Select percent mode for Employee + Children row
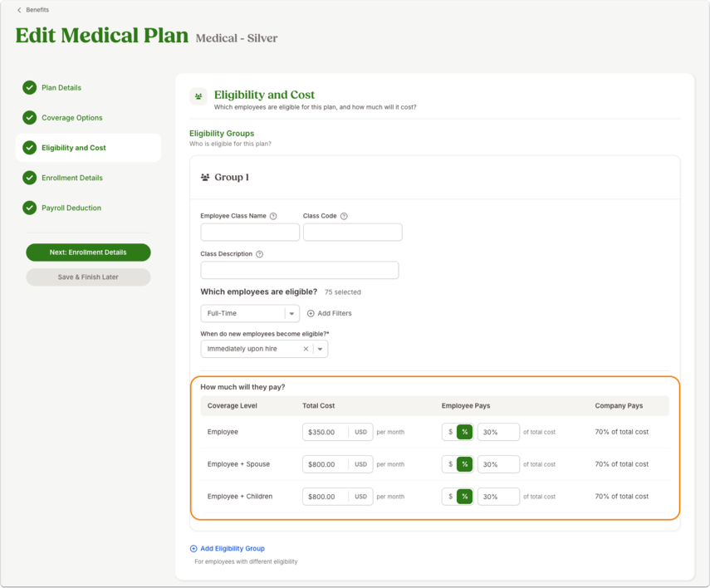Image resolution: width=710 pixels, height=588 pixels. point(464,497)
